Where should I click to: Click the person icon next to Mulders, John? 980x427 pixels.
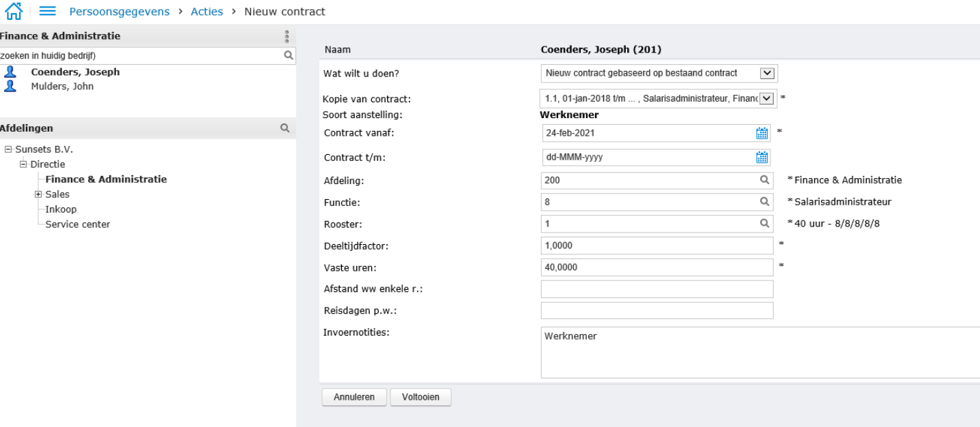coord(10,86)
